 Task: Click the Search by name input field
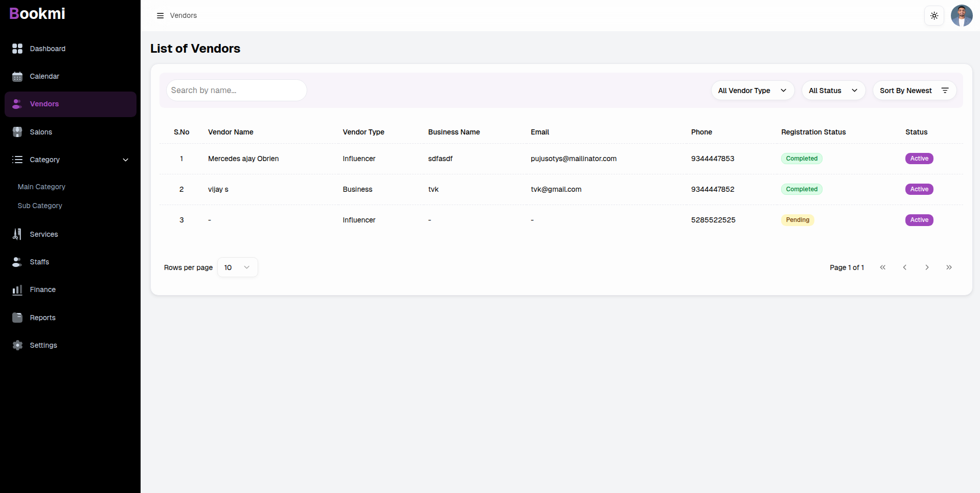pos(237,90)
